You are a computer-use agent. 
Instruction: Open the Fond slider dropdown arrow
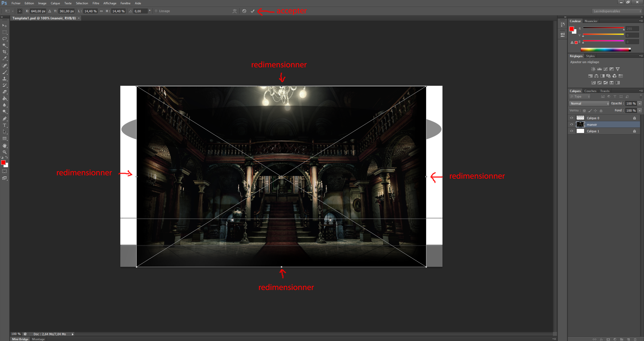coord(639,110)
